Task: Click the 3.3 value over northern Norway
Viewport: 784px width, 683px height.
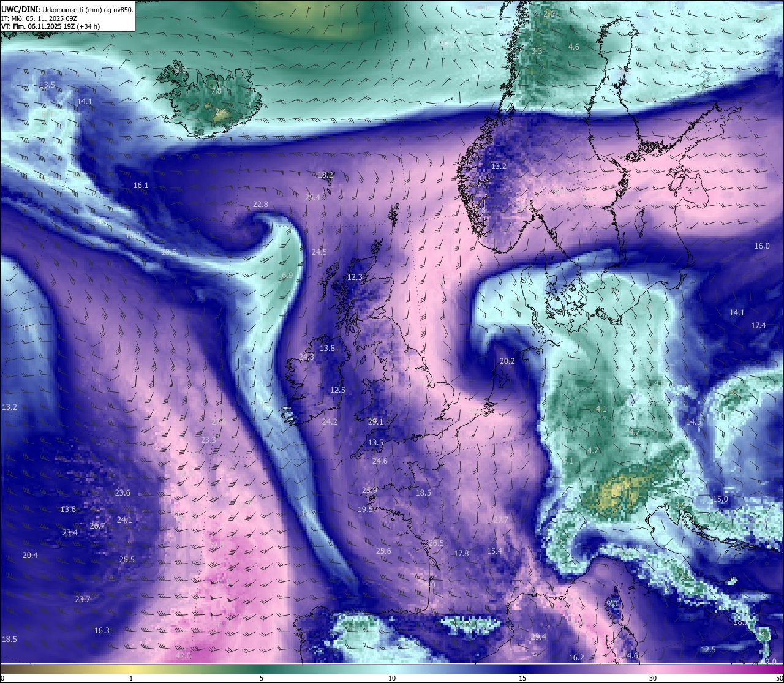Action: click(x=537, y=51)
